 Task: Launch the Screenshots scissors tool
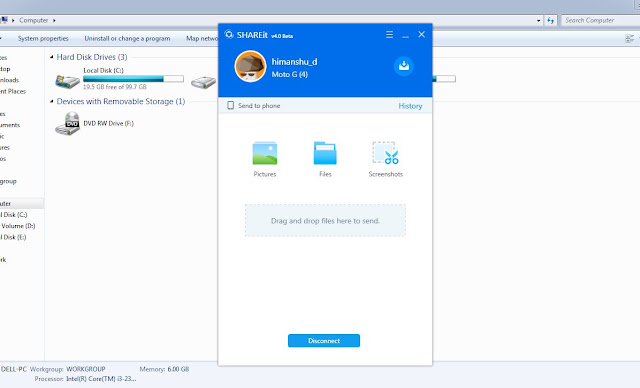pos(385,153)
